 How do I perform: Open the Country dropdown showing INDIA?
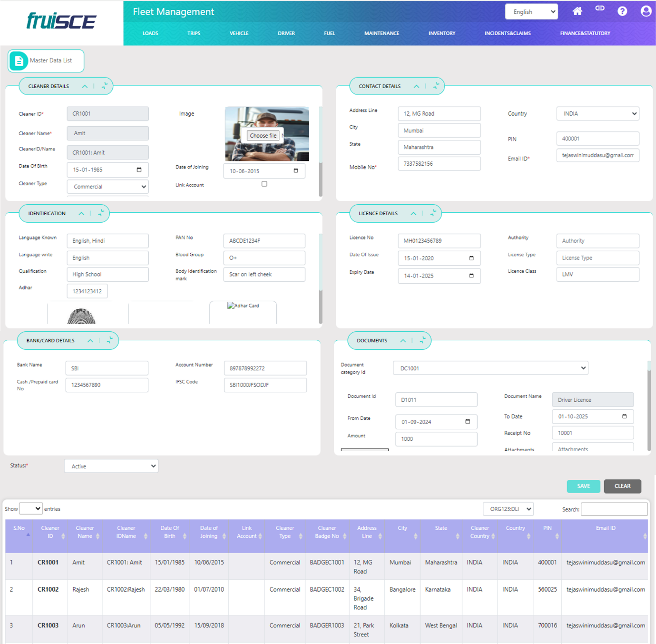597,114
